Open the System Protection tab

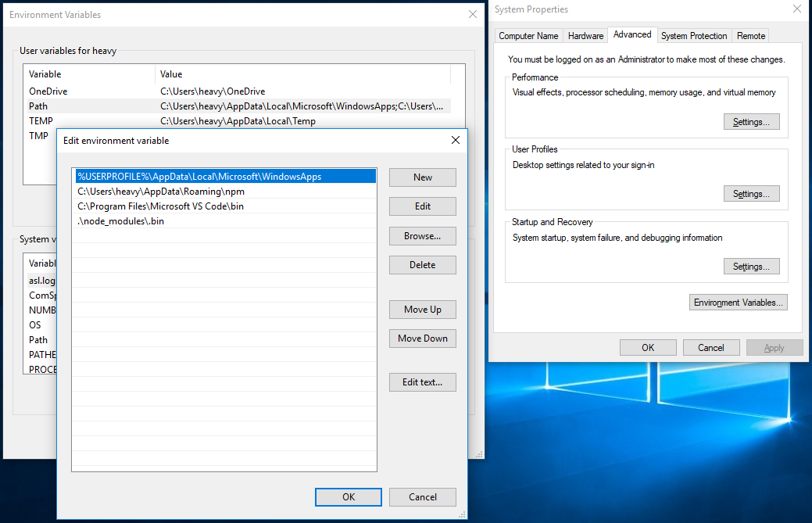click(x=694, y=36)
